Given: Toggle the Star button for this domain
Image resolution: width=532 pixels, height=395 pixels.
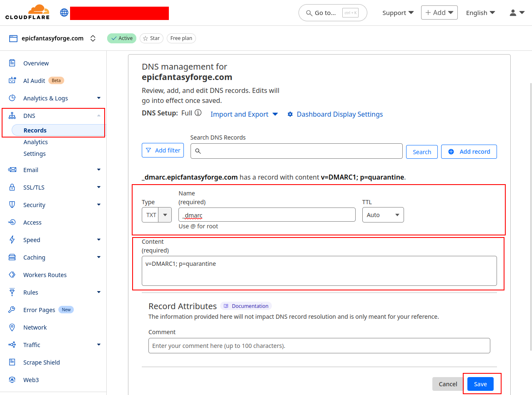Looking at the screenshot, I should click(151, 38).
